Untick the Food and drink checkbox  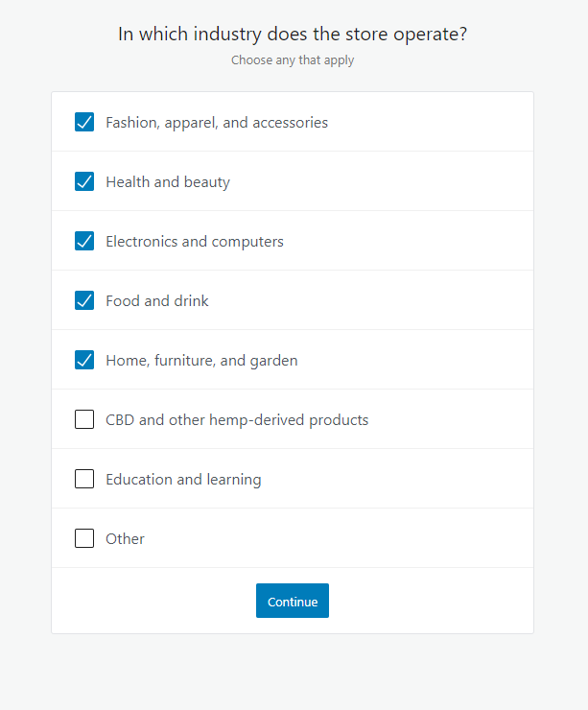(x=84, y=301)
